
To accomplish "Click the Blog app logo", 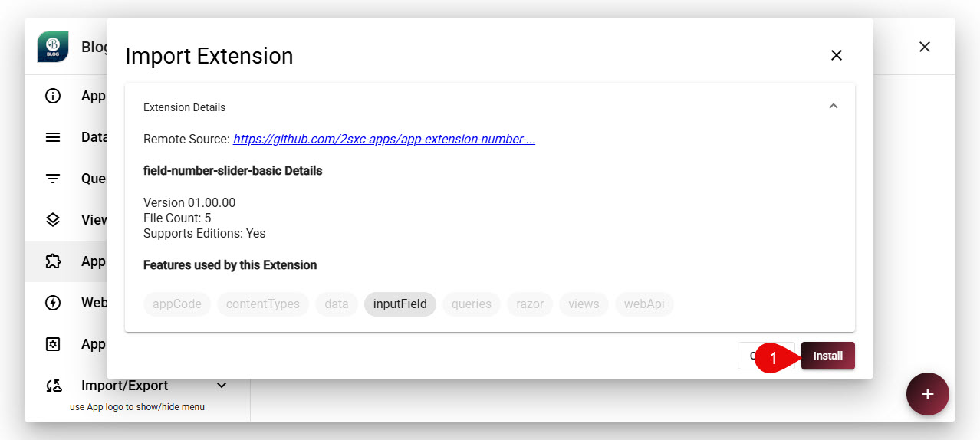I will pyautogui.click(x=53, y=47).
